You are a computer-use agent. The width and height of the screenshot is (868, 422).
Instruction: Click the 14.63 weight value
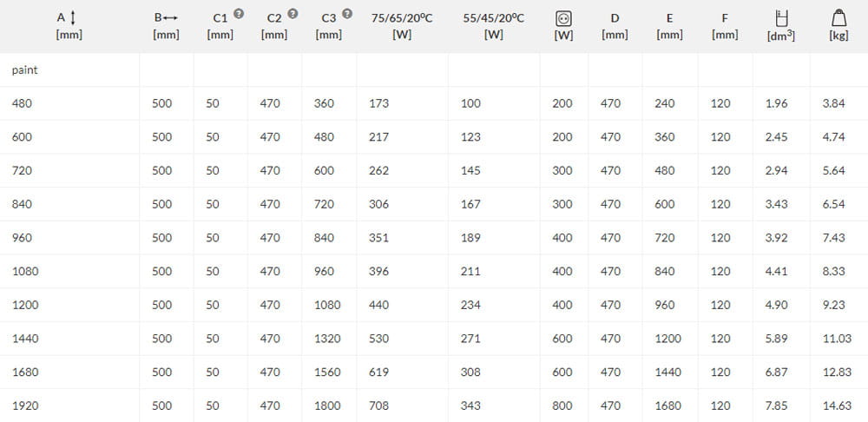837,406
